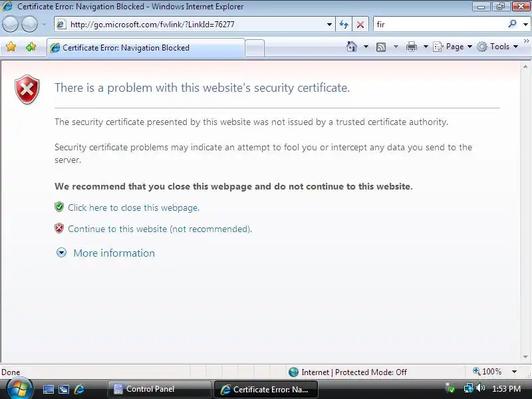Viewport: 532px width, 399px height.
Task: Expand the More information arrow button
Action: (61, 253)
